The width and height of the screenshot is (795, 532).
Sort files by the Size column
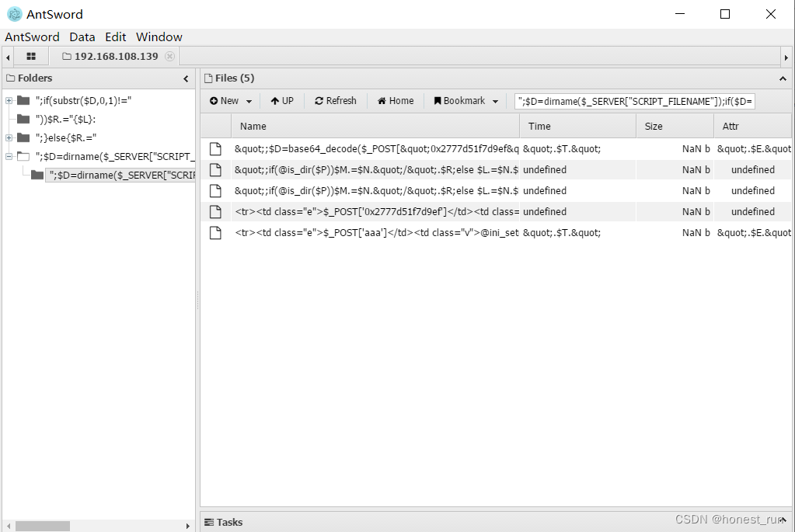[675, 126]
